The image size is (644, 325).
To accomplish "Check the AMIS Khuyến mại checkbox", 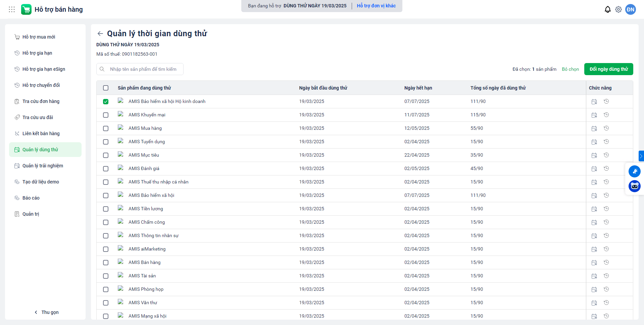I will point(106,115).
